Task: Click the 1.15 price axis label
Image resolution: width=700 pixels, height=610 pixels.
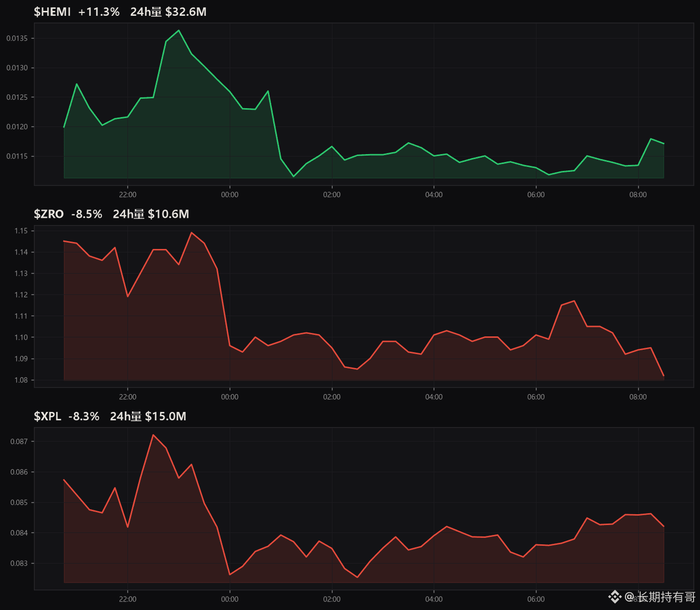Action: pos(21,231)
